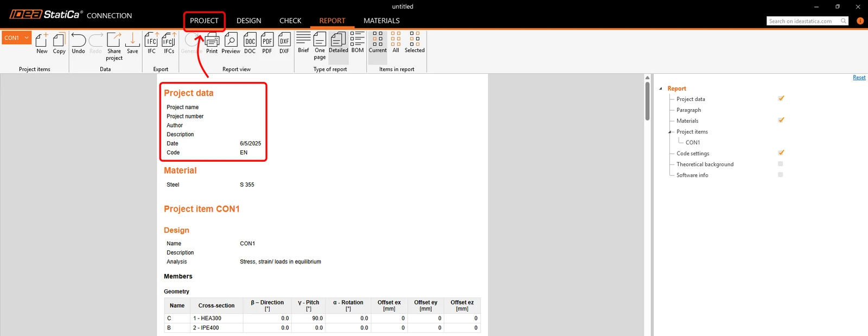Include Selected items in report
The height and width of the screenshot is (336, 868).
(414, 42)
